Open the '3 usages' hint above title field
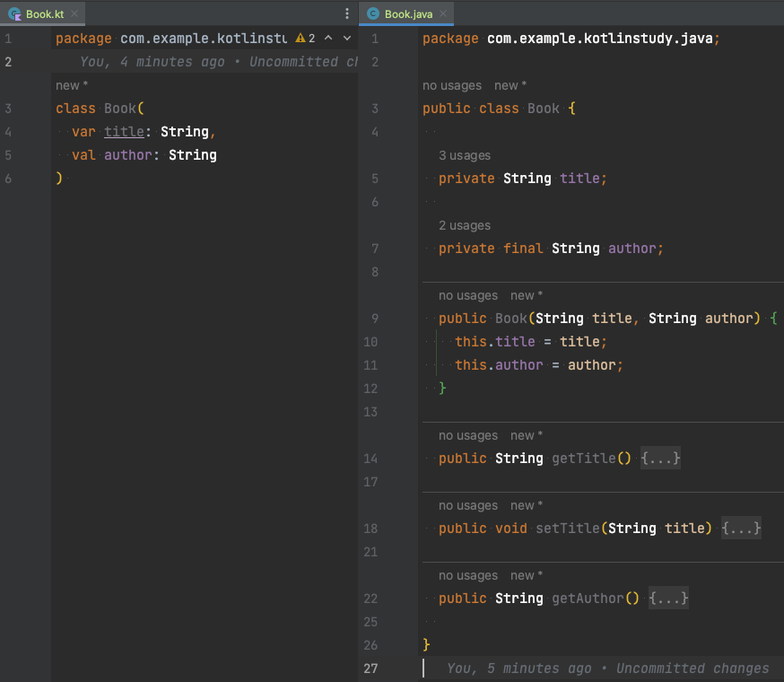The width and height of the screenshot is (784, 682). coord(465,155)
